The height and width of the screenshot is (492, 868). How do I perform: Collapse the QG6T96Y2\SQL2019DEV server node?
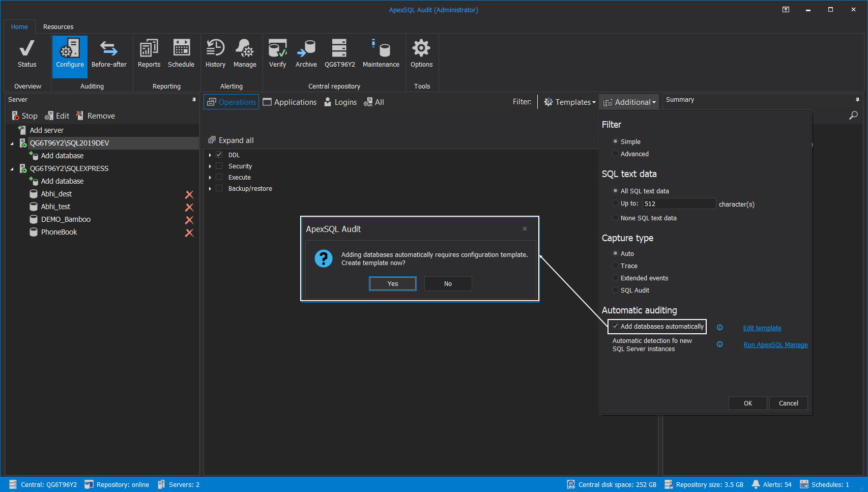pyautogui.click(x=12, y=143)
